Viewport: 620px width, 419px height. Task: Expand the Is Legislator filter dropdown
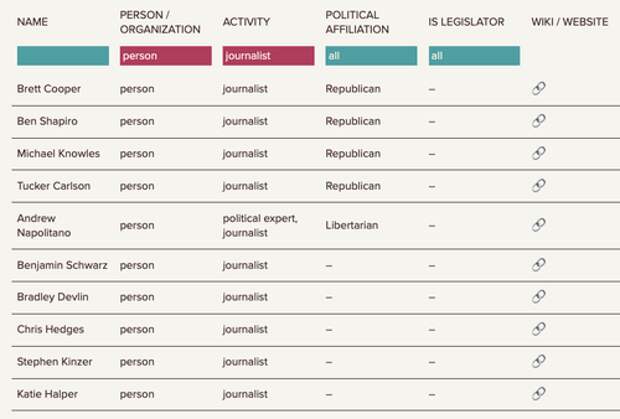474,56
